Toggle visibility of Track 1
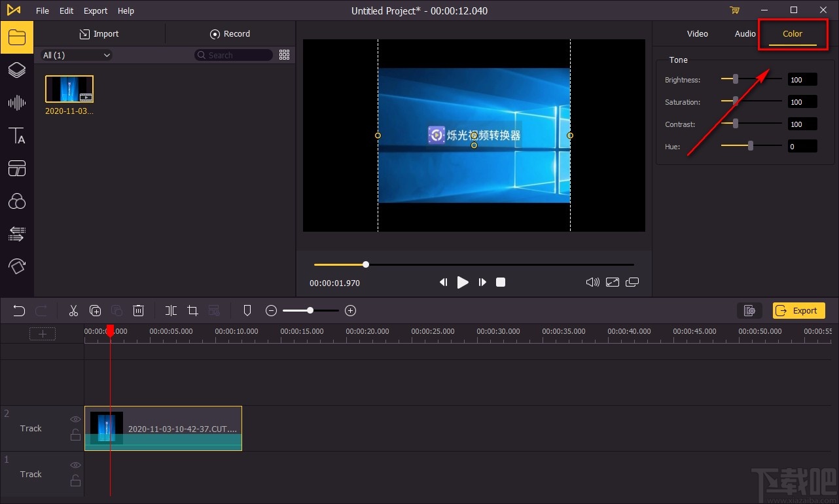The width and height of the screenshot is (839, 504). [x=75, y=465]
